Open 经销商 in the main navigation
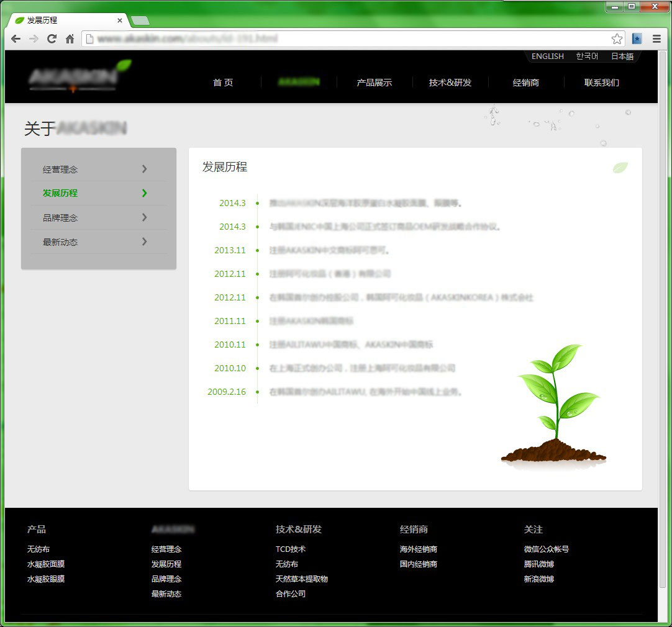The width and height of the screenshot is (672, 627). 526,82
